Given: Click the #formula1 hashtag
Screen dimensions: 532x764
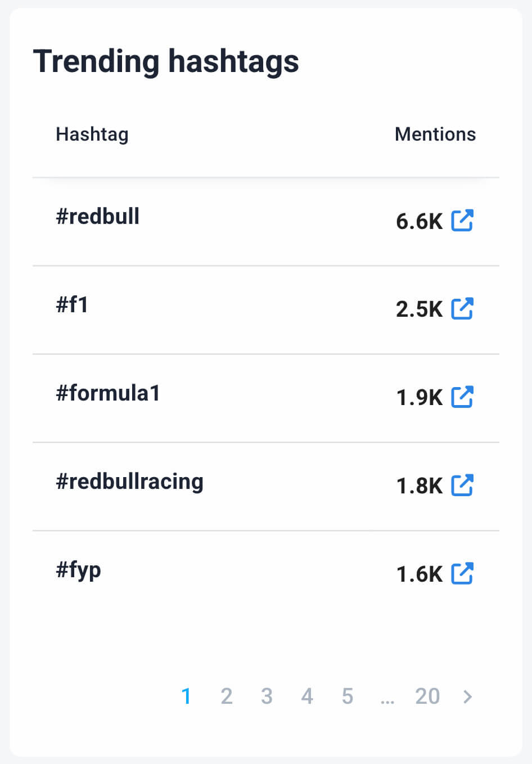Looking at the screenshot, I should 108,393.
